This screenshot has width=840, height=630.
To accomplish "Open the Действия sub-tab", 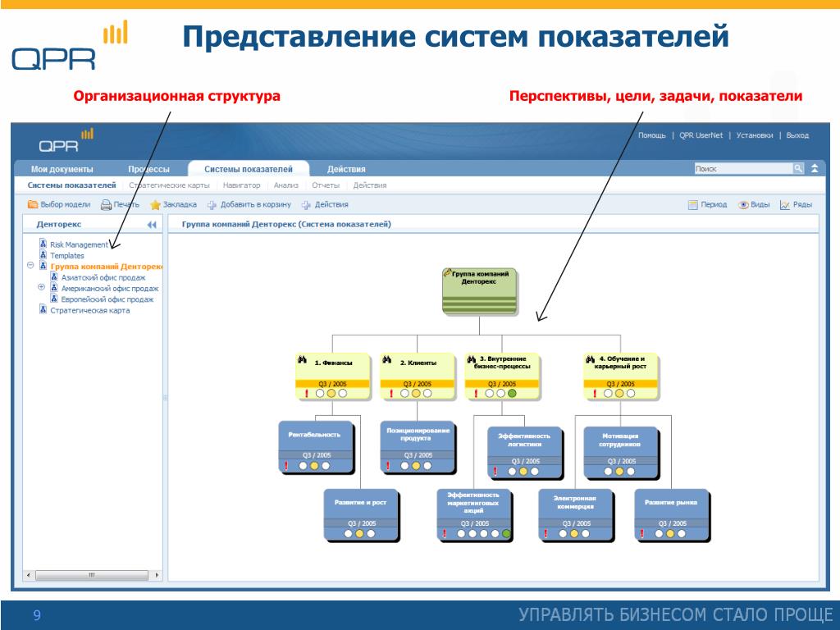I will (x=370, y=185).
